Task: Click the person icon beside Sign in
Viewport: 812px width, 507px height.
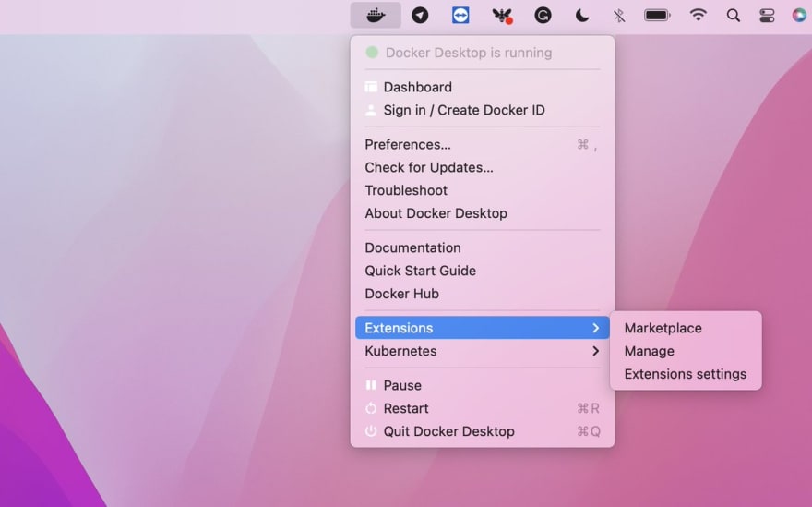Action: pos(371,110)
